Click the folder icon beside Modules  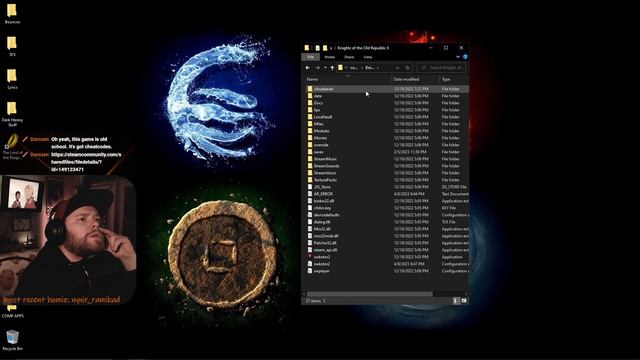pyautogui.click(x=310, y=131)
